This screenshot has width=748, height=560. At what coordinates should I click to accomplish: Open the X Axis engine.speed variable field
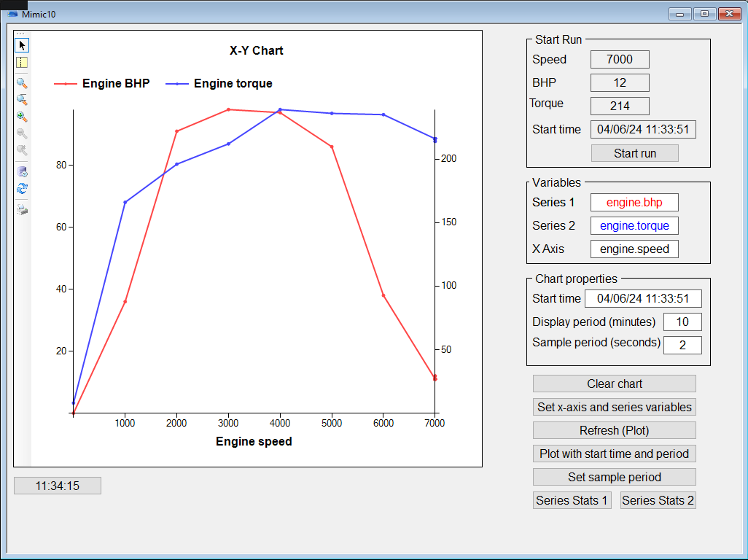634,249
